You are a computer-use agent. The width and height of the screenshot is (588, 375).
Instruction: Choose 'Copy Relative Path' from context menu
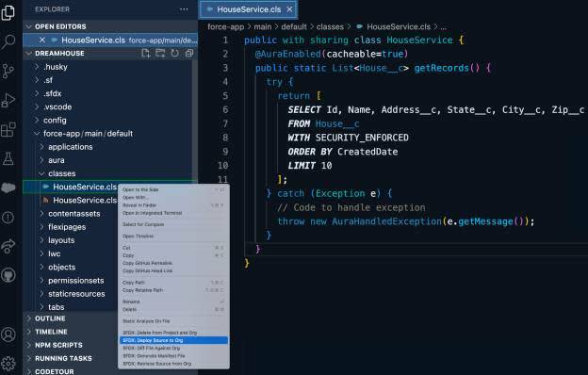pyautogui.click(x=173, y=290)
